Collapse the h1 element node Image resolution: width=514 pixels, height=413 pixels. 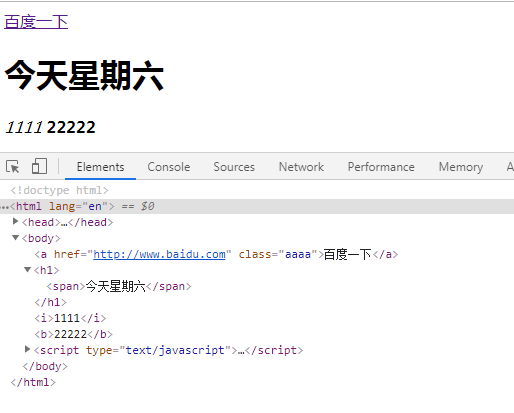(27, 269)
